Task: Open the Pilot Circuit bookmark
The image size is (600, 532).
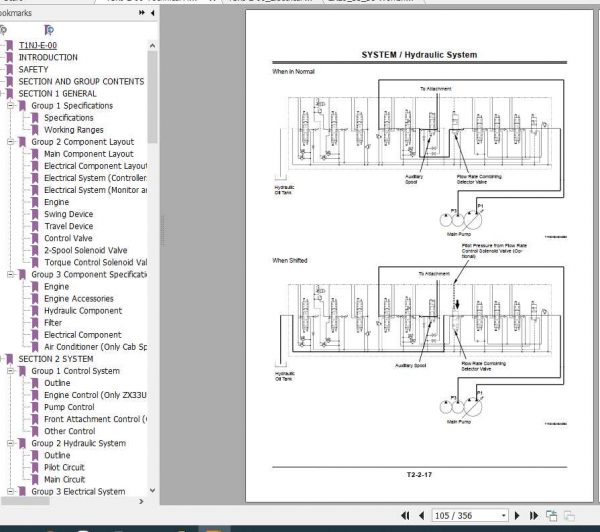Action: [x=64, y=467]
